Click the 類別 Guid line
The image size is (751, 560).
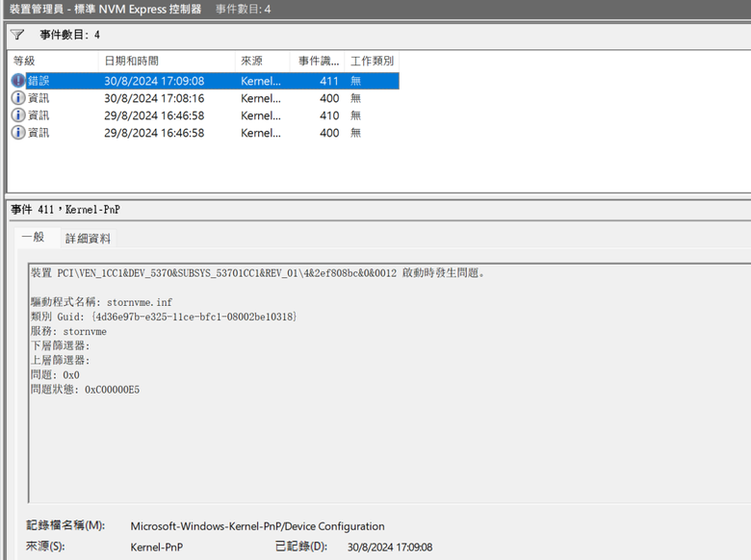tap(164, 317)
